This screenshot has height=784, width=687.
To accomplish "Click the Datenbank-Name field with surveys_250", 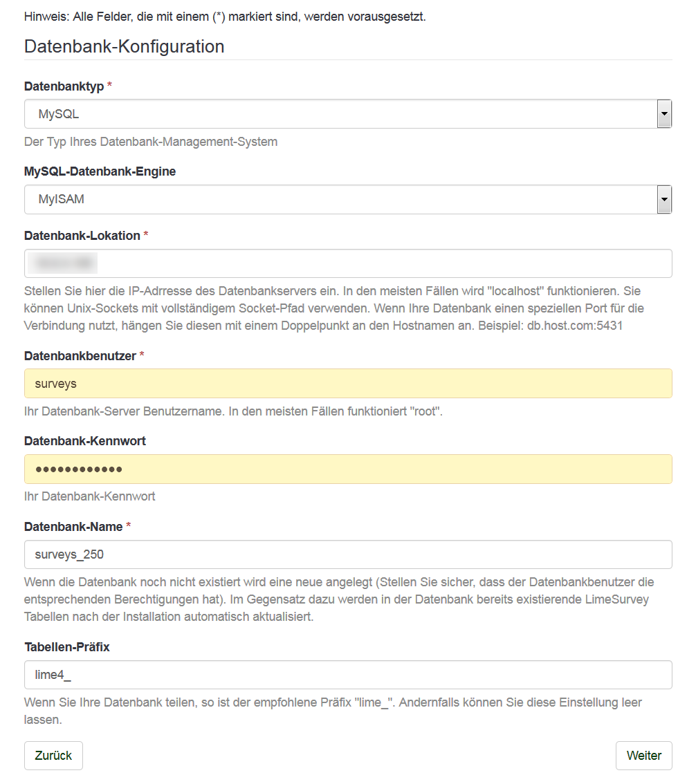I will coord(348,554).
